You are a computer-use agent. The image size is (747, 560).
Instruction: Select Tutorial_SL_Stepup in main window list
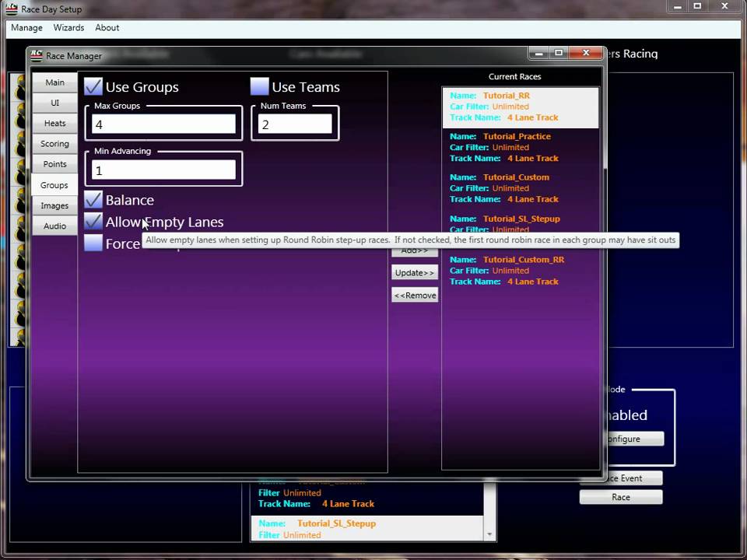[366, 529]
